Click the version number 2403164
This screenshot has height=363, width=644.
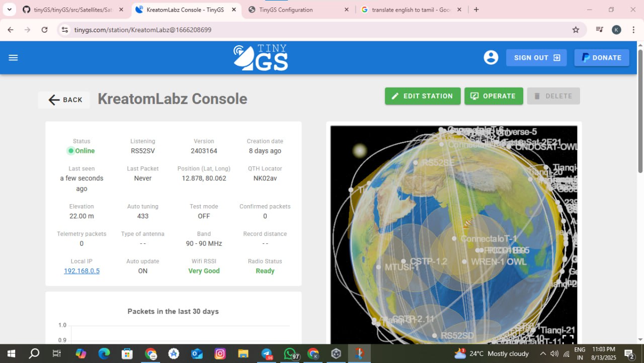pos(204,151)
